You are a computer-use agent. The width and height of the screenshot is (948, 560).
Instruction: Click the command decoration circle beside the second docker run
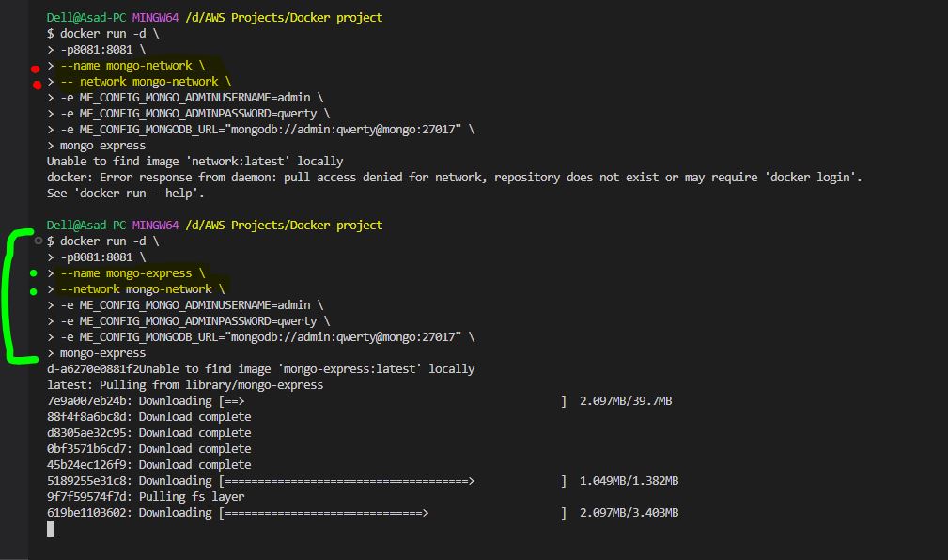tap(39, 241)
